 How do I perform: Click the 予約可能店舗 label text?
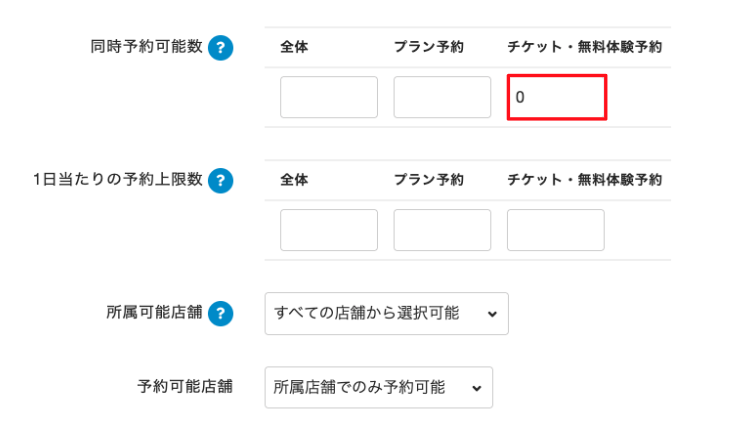[x=184, y=385]
